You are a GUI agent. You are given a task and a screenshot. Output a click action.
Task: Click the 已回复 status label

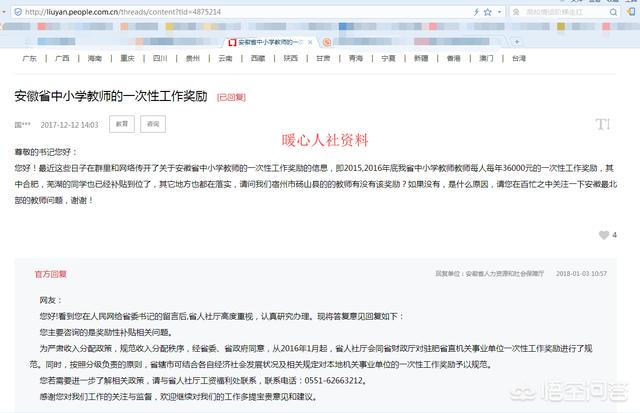(x=231, y=97)
